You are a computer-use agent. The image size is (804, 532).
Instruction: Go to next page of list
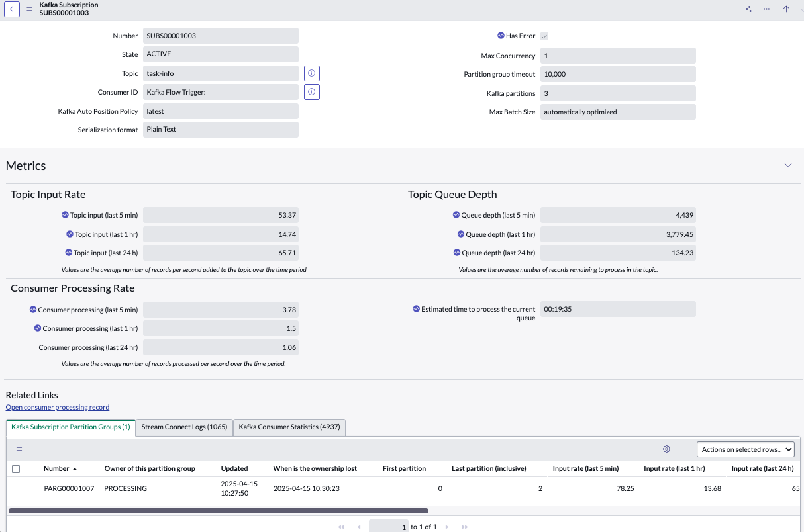pos(447,527)
